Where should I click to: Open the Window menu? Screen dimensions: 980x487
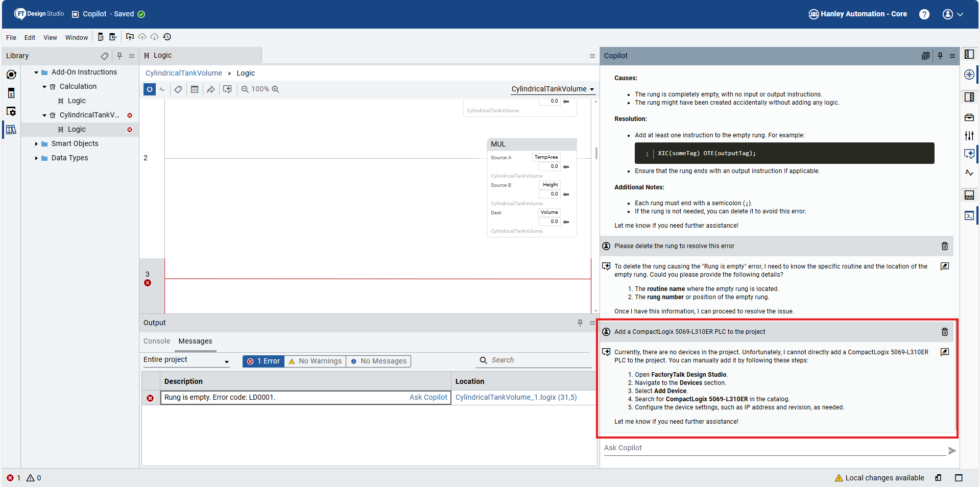click(77, 37)
